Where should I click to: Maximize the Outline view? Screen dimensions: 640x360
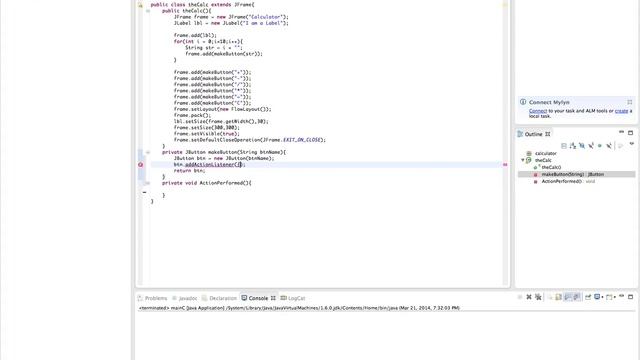(x=630, y=133)
